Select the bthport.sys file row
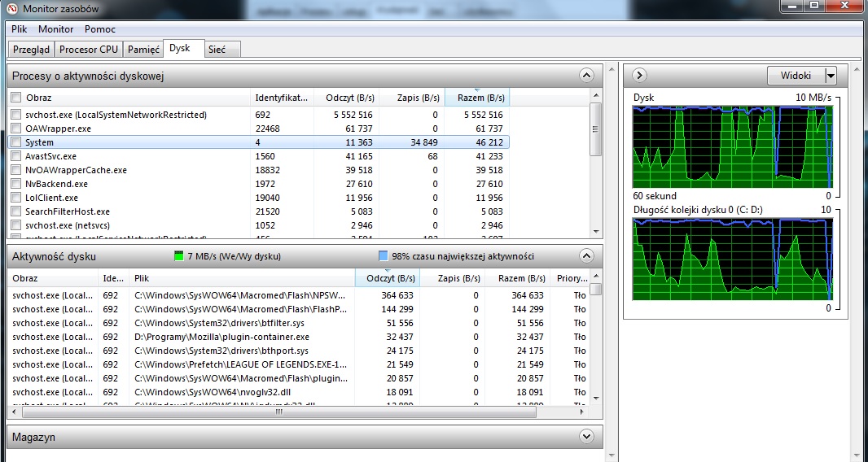This screenshot has width=868, height=462. [298, 351]
